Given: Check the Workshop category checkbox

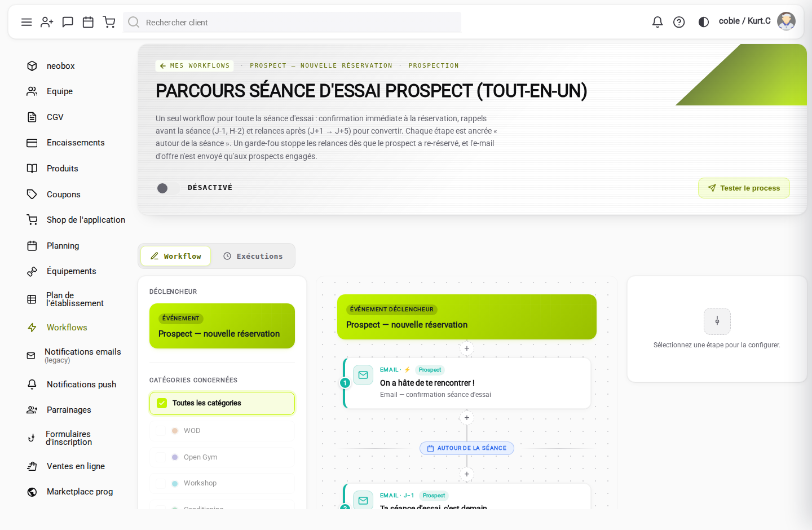Looking at the screenshot, I should (161, 483).
